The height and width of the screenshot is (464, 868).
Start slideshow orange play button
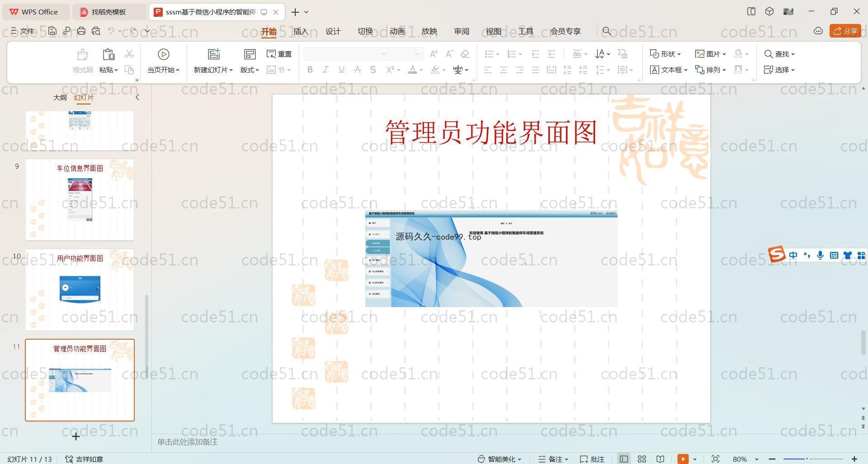point(683,459)
